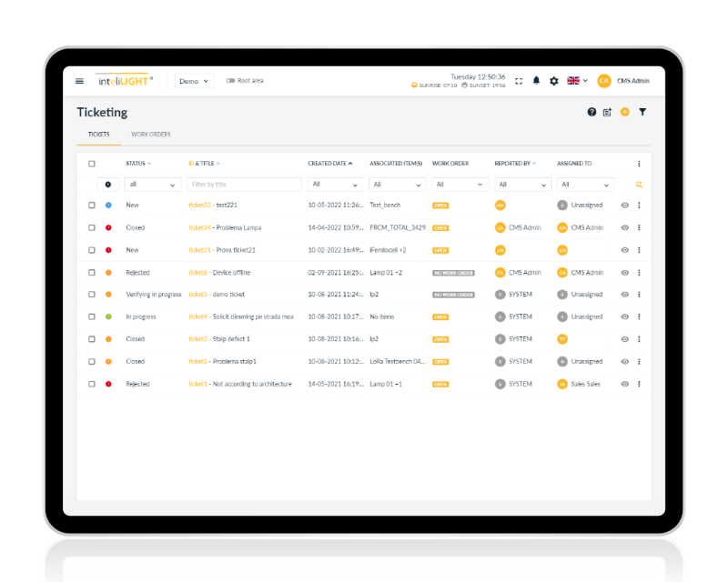
Task: Click the orange search icon in the filter row
Action: 640,184
